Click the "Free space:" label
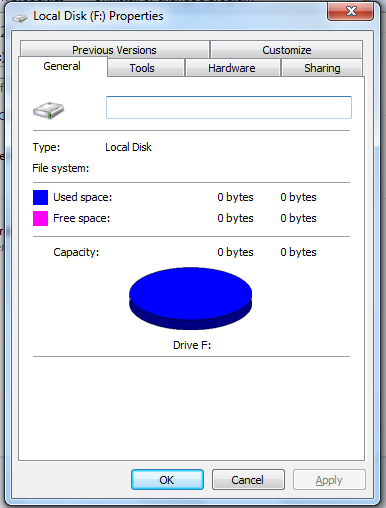This screenshot has height=508, width=386. [82, 218]
